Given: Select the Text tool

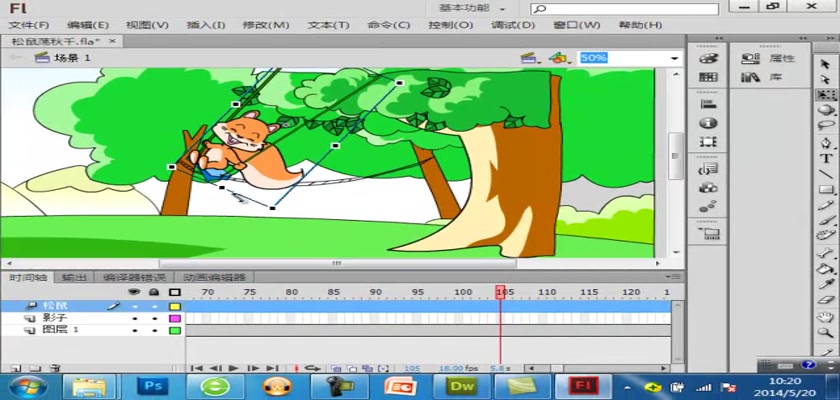Looking at the screenshot, I should [x=826, y=159].
